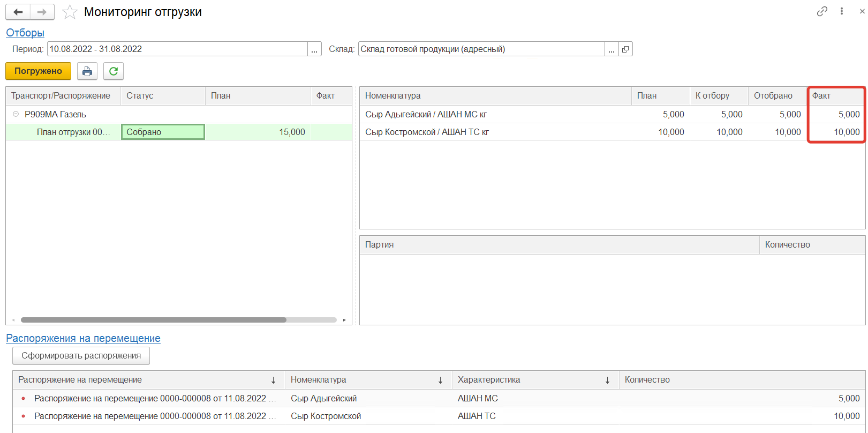Open the Распоряжения на перемещение link

83,338
